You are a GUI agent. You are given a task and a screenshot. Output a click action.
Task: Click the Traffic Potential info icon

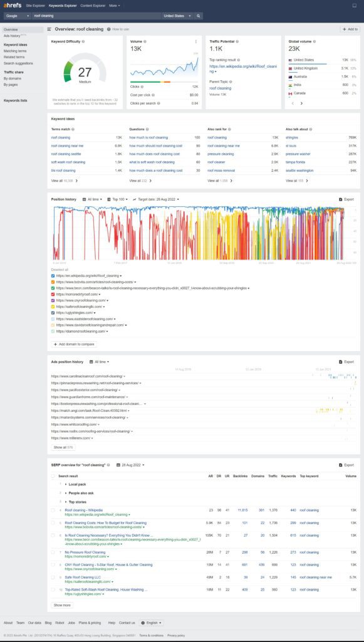click(x=237, y=41)
